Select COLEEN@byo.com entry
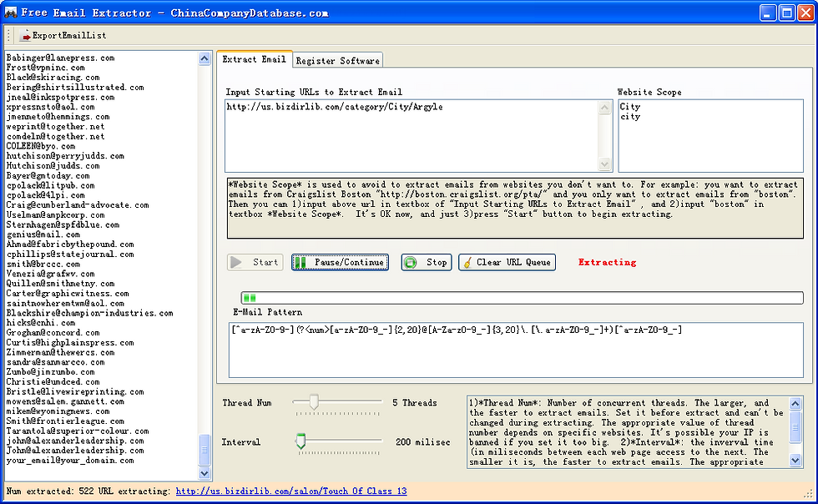Image resolution: width=818 pixels, height=504 pixels. pos(40,146)
